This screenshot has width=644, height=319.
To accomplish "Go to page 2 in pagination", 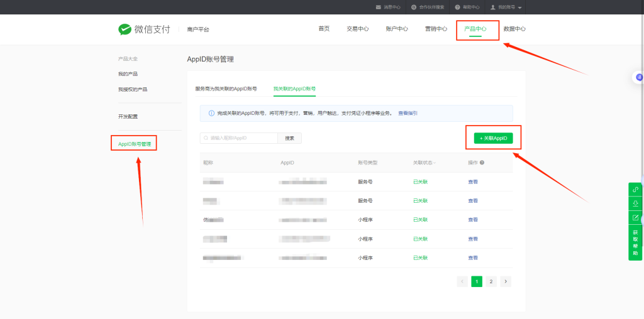I will pos(491,281).
